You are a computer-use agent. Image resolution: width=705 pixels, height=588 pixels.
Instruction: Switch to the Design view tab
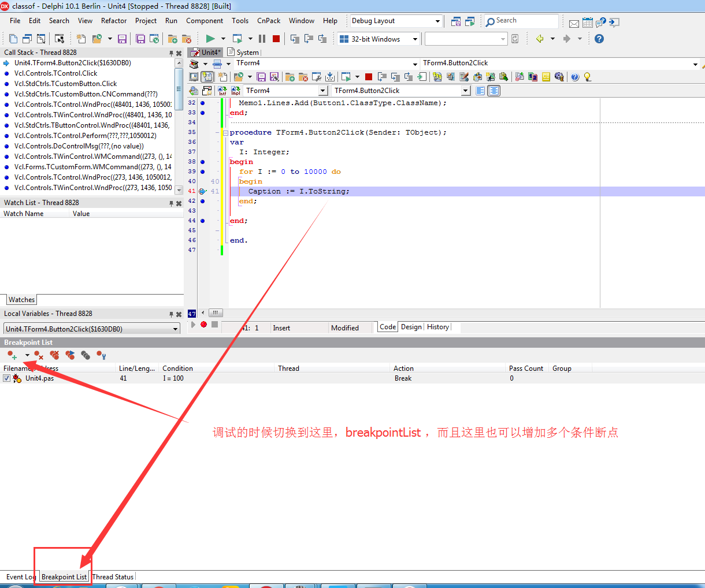tap(411, 327)
